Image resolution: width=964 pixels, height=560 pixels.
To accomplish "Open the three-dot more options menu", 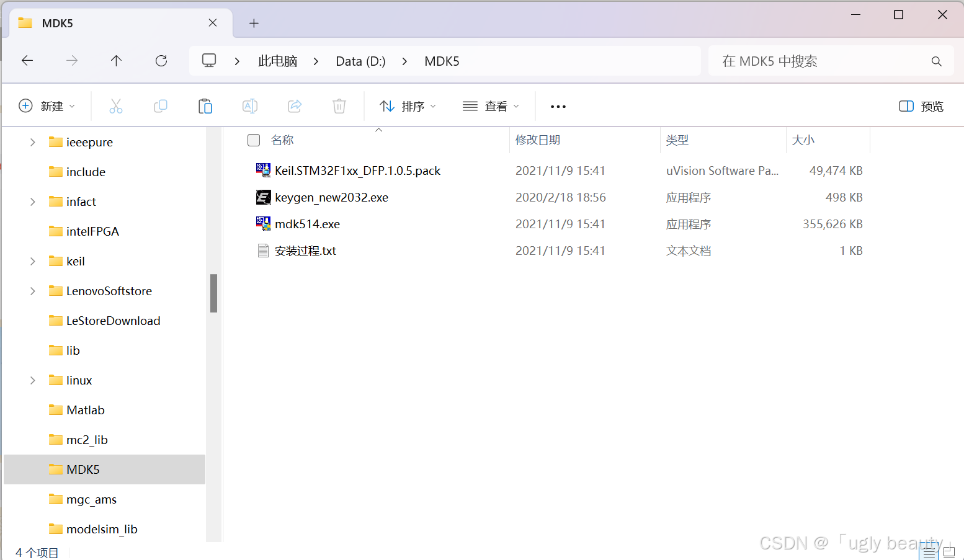I will point(558,107).
